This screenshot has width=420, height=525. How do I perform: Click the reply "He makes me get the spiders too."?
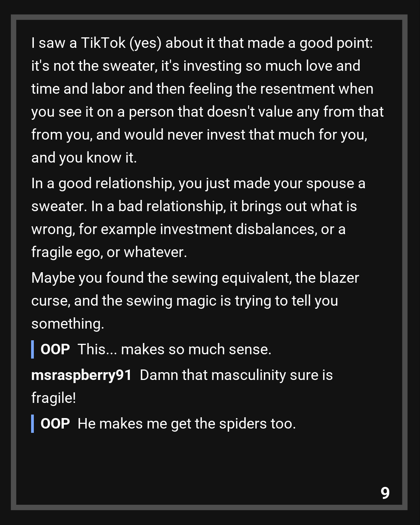[x=187, y=424]
